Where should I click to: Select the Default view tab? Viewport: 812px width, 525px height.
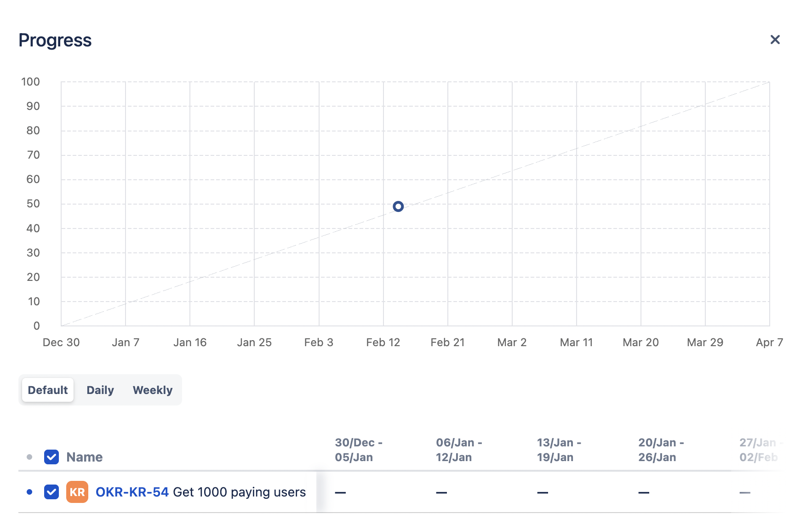click(x=48, y=390)
